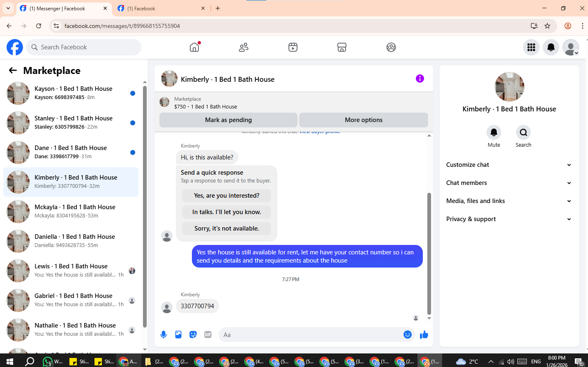Send quick reply Yes, are you interested?

(x=227, y=196)
